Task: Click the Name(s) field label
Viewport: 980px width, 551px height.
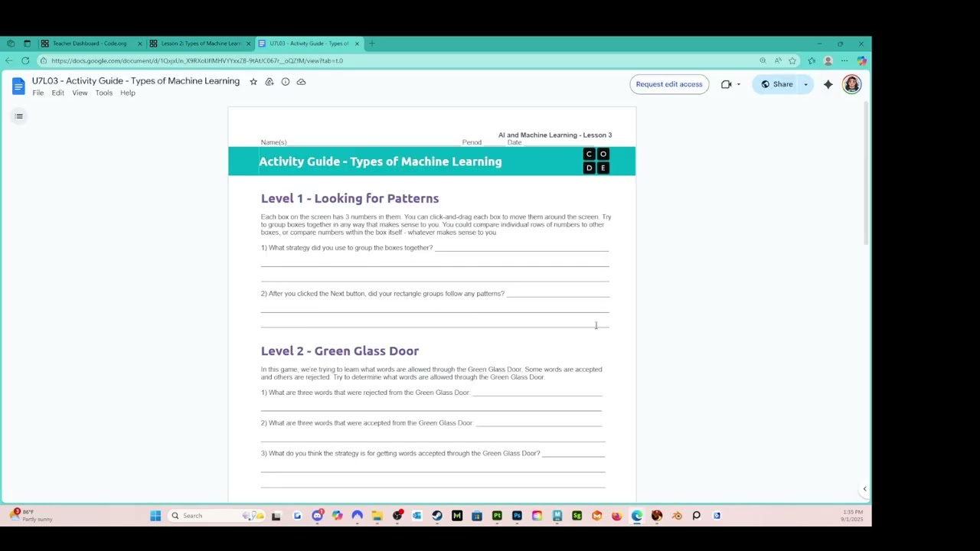Action: (x=273, y=142)
